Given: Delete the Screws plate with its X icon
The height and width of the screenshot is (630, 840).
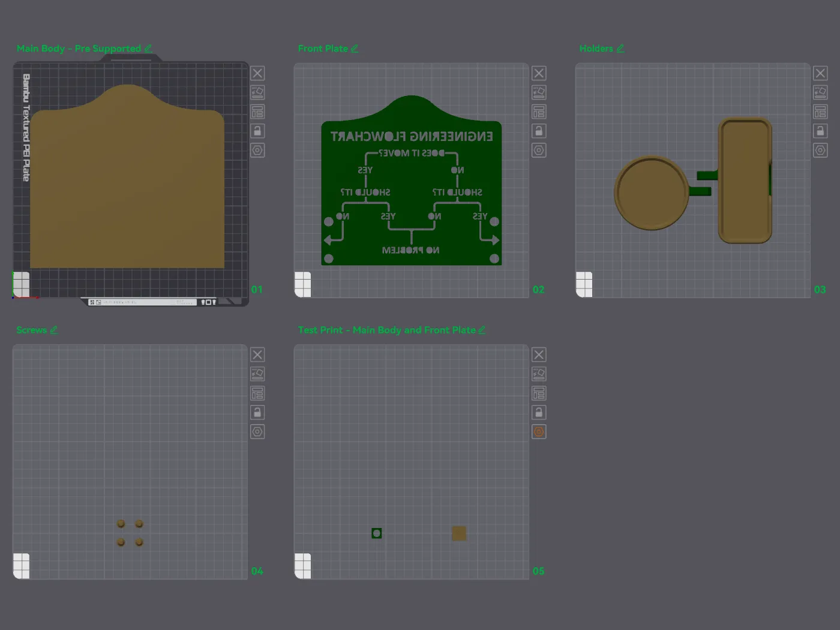Looking at the screenshot, I should pos(257,354).
